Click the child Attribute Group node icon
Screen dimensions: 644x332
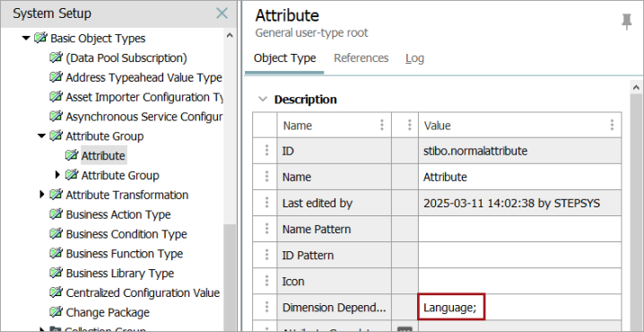click(x=72, y=176)
